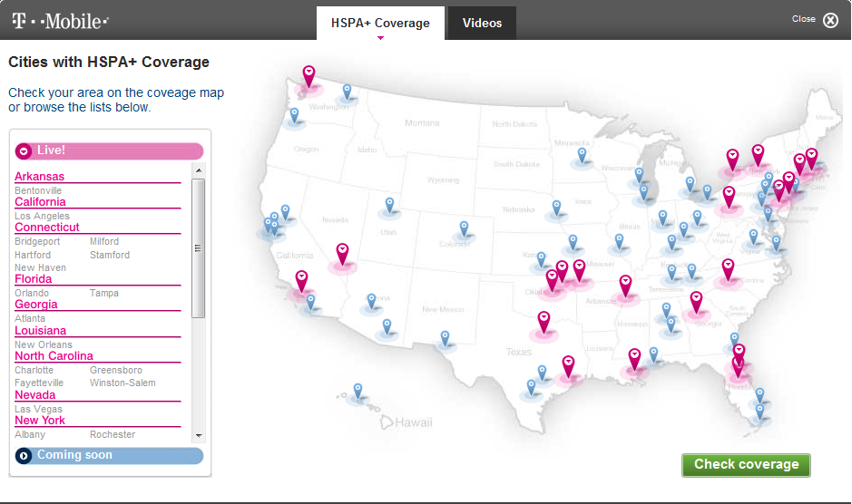Click the Check coverage button
This screenshot has width=852, height=504.
coord(746,465)
